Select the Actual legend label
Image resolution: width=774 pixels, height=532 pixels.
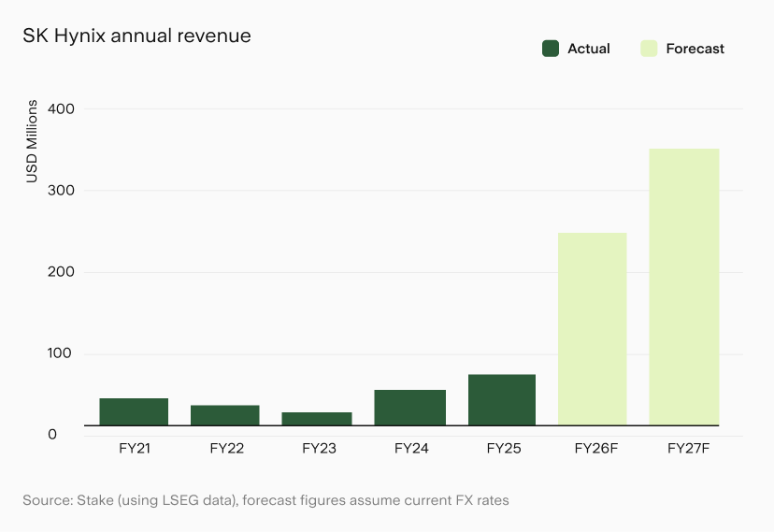[588, 49]
